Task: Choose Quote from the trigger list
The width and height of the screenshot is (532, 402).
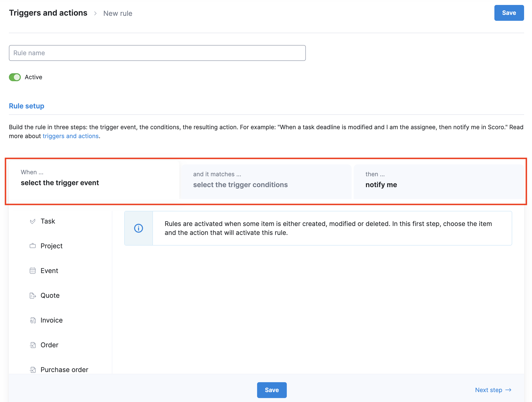Action: [x=50, y=296]
